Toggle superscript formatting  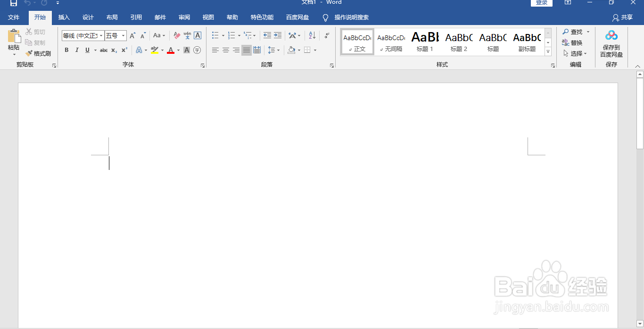pyautogui.click(x=124, y=50)
